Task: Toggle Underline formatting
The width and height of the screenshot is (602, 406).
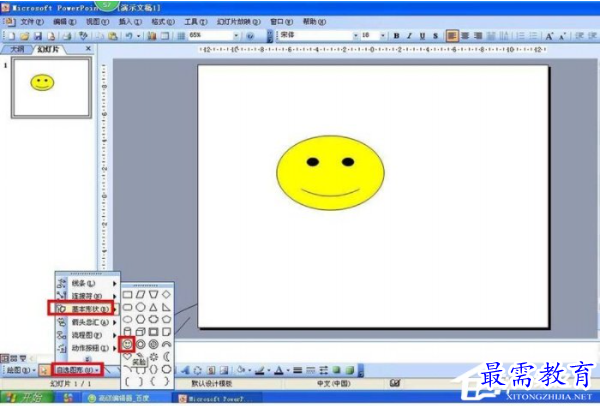Action: (422, 36)
